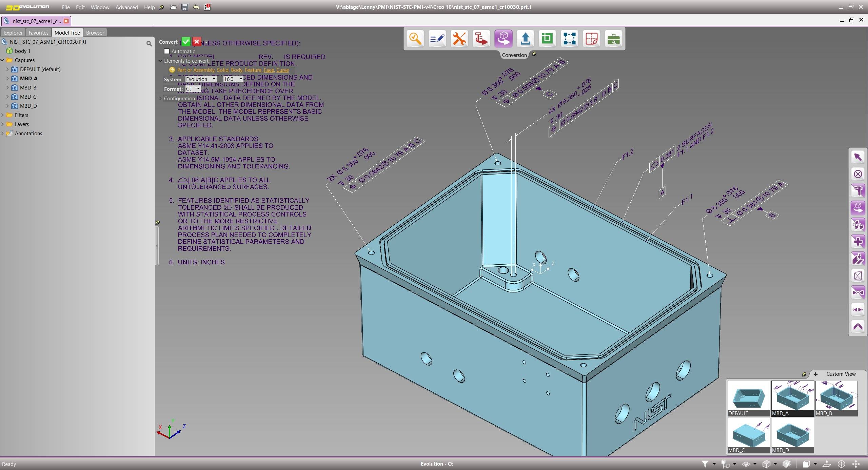Open the Advanced menu
The image size is (868, 470).
click(126, 7)
